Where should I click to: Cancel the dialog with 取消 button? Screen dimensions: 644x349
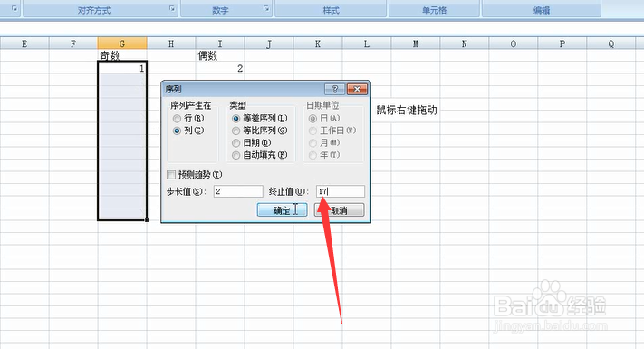tap(340, 210)
